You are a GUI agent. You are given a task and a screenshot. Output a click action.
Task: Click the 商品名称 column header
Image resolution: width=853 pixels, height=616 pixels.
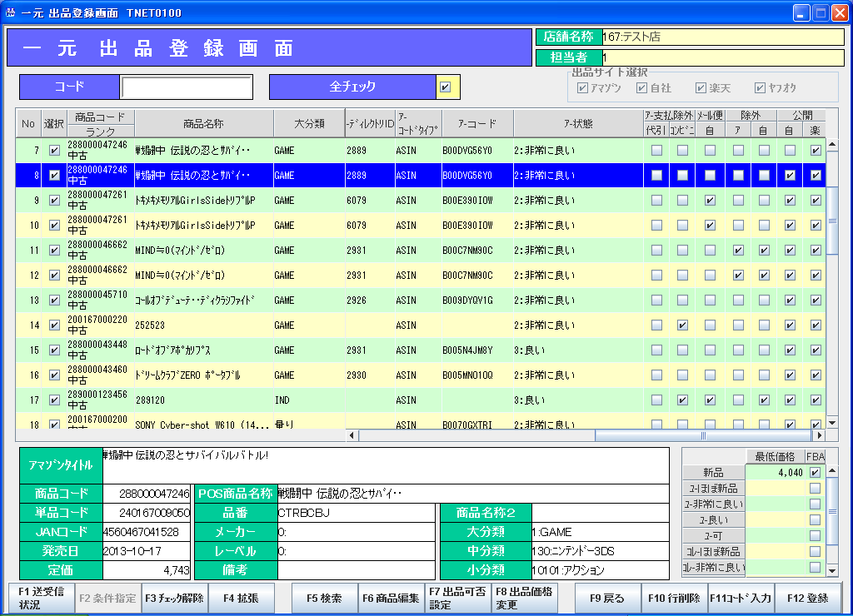click(203, 123)
